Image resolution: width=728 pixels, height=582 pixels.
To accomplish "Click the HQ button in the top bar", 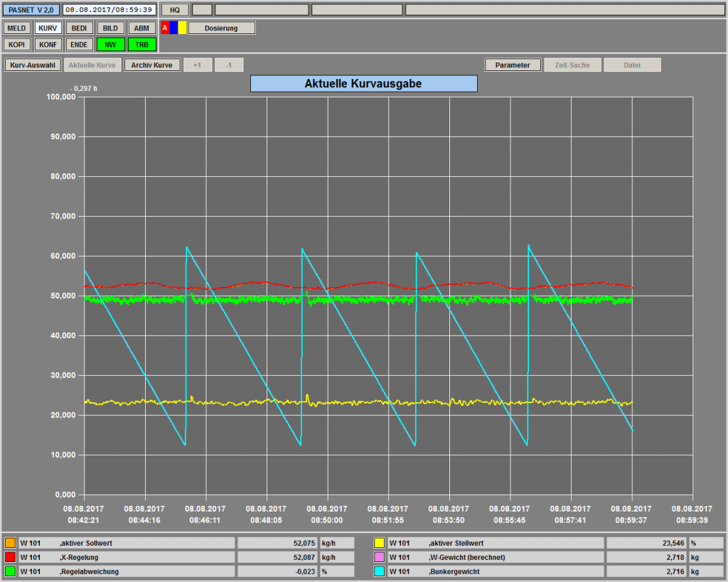I will pos(174,10).
